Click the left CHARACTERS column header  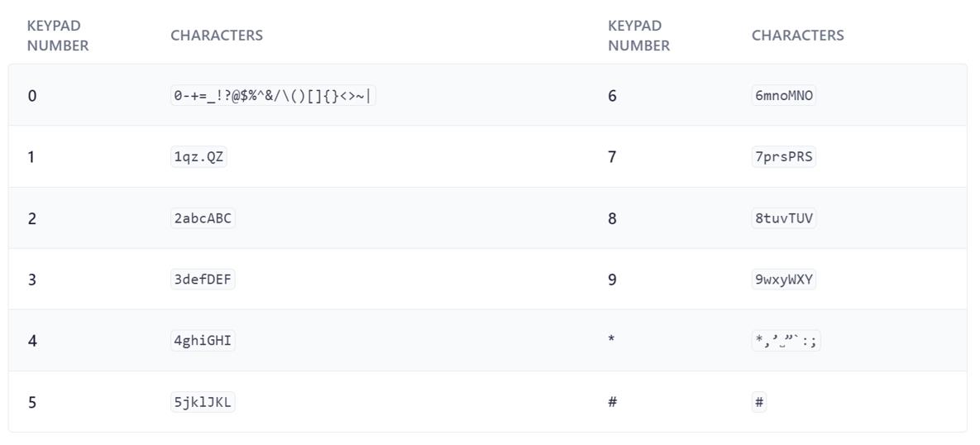pos(216,36)
